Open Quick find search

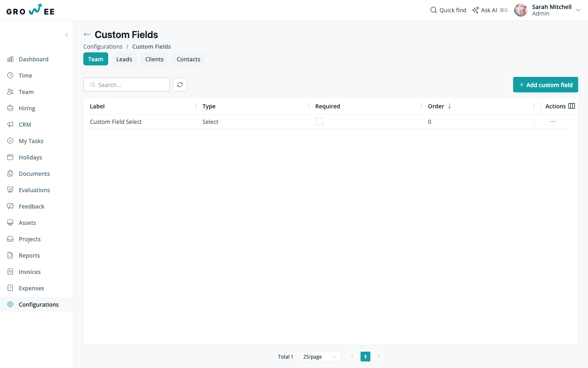[448, 10]
